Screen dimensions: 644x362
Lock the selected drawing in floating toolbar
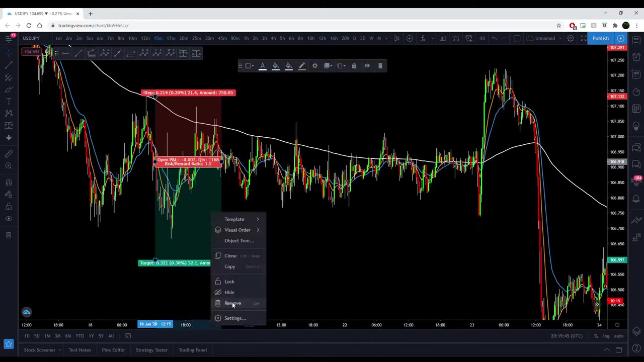pos(354,66)
